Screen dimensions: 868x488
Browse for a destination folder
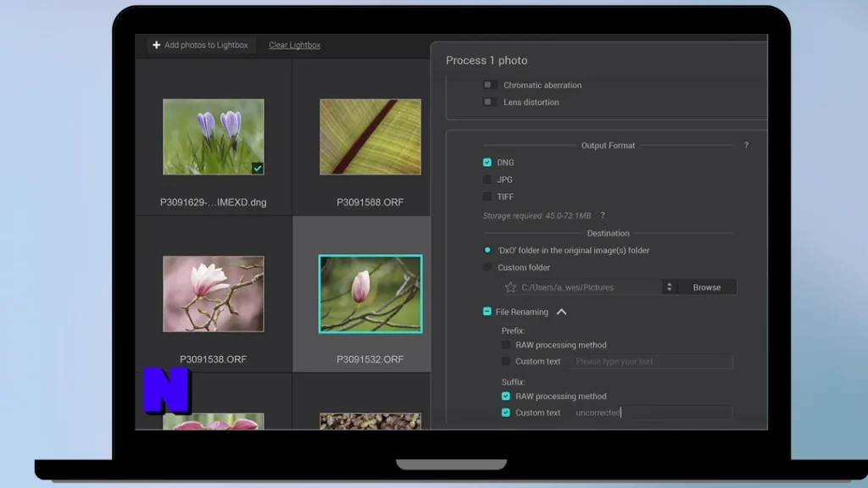pos(707,287)
